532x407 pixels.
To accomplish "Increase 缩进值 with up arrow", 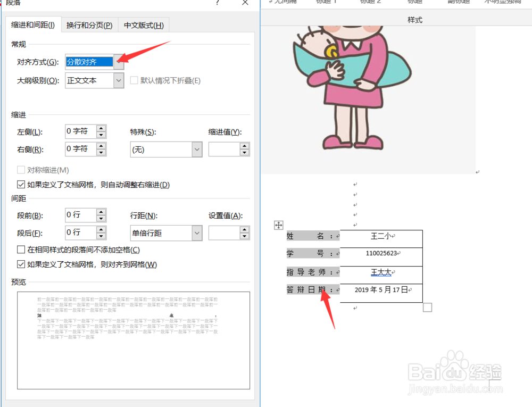I will (245, 146).
